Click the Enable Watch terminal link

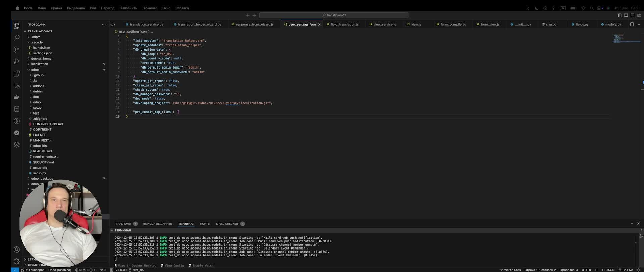[x=201, y=266]
